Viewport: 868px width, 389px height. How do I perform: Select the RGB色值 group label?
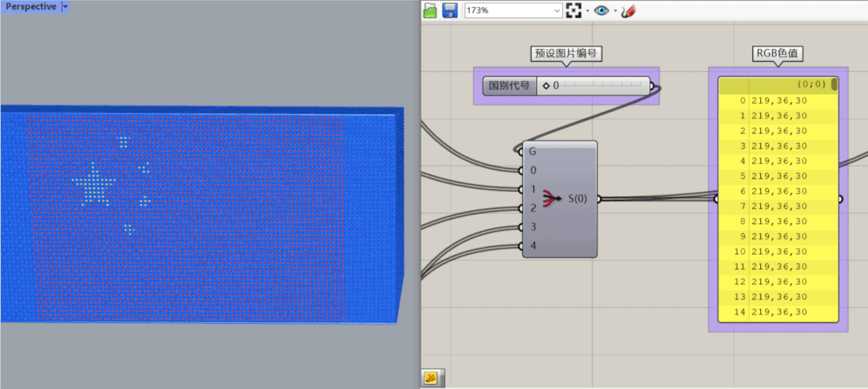coord(778,54)
